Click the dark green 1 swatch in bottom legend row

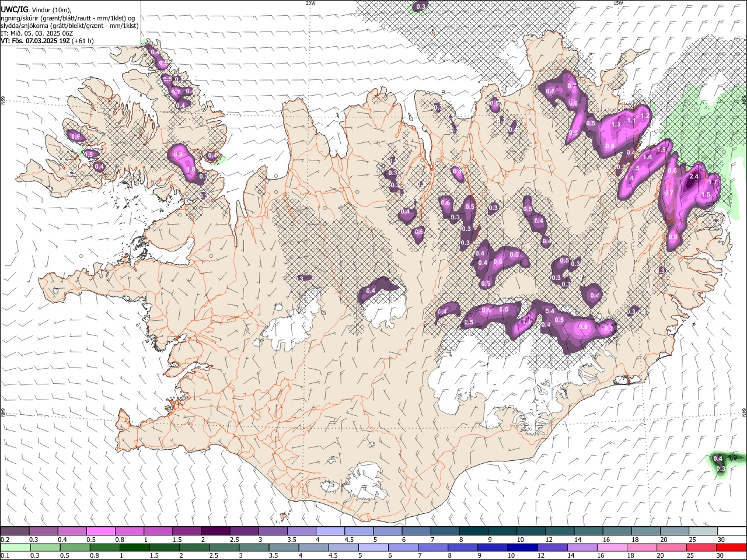[135, 547]
